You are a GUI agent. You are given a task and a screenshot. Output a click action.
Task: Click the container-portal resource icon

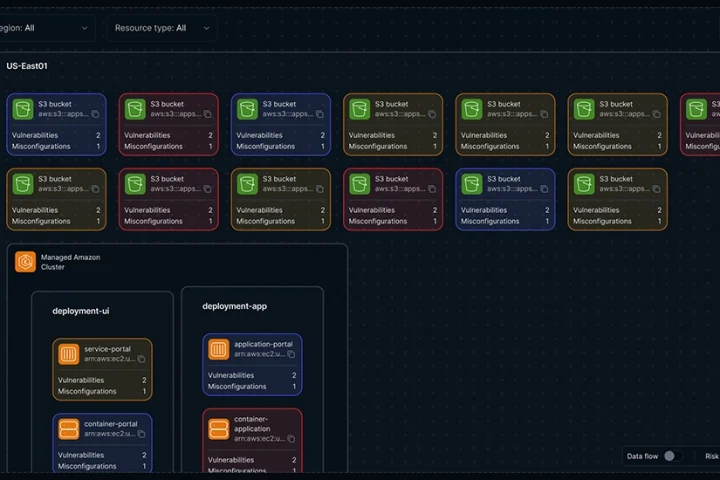[68, 429]
